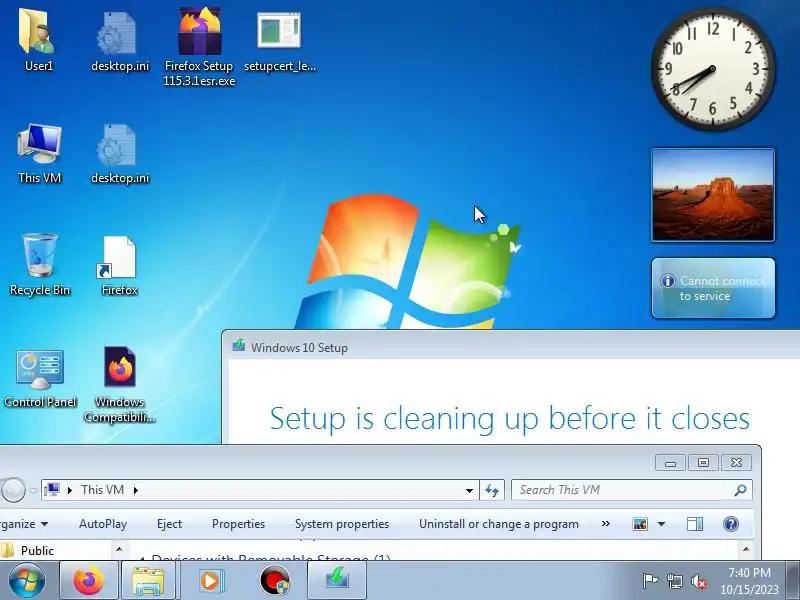The image size is (800, 600).
Task: Maximize the Explorer window
Action: coord(703,463)
